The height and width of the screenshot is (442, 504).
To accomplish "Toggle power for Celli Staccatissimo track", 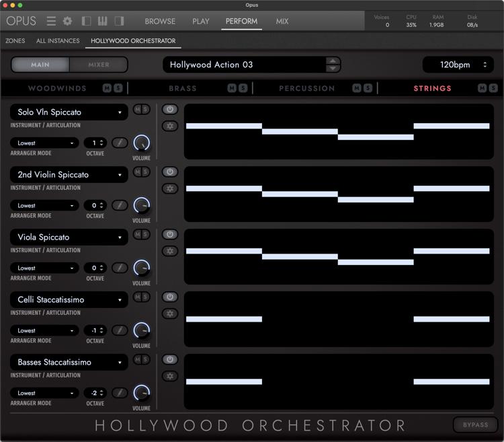I will tap(170, 297).
